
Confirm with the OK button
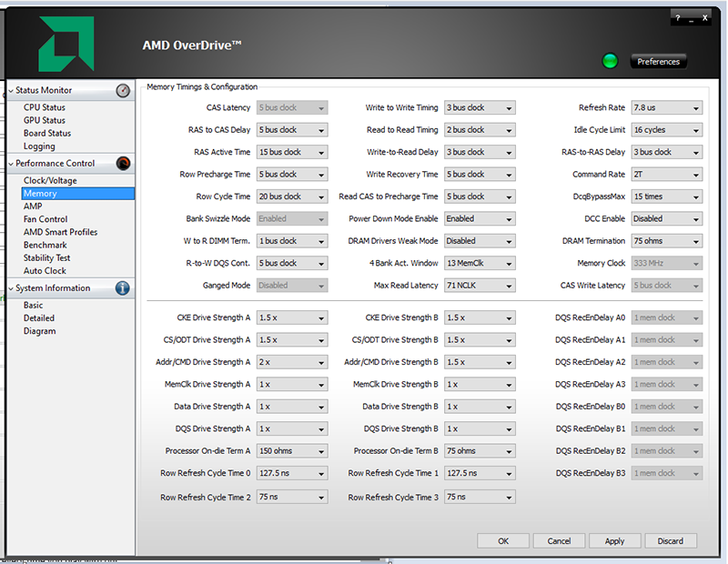pyautogui.click(x=503, y=541)
